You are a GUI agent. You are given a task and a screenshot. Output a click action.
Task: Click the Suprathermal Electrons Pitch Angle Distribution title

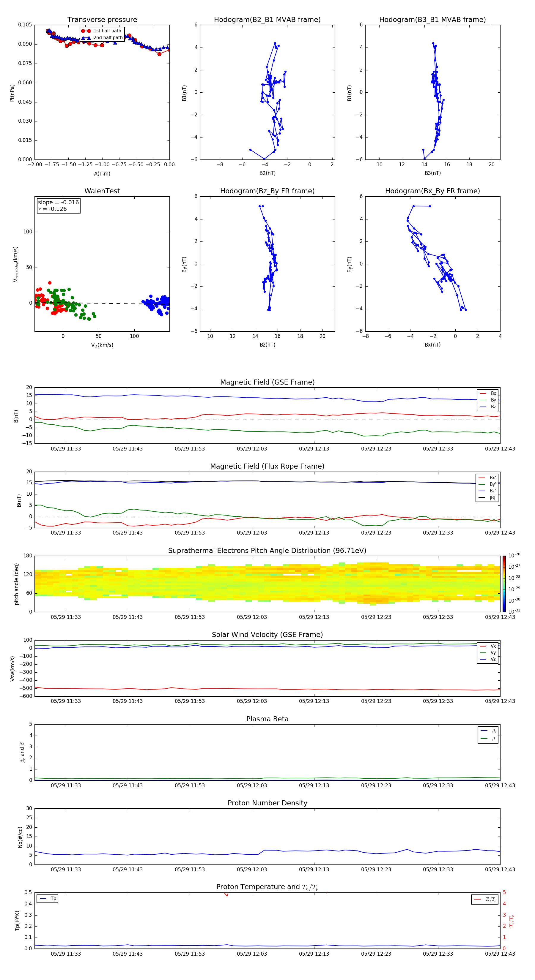pos(267,551)
